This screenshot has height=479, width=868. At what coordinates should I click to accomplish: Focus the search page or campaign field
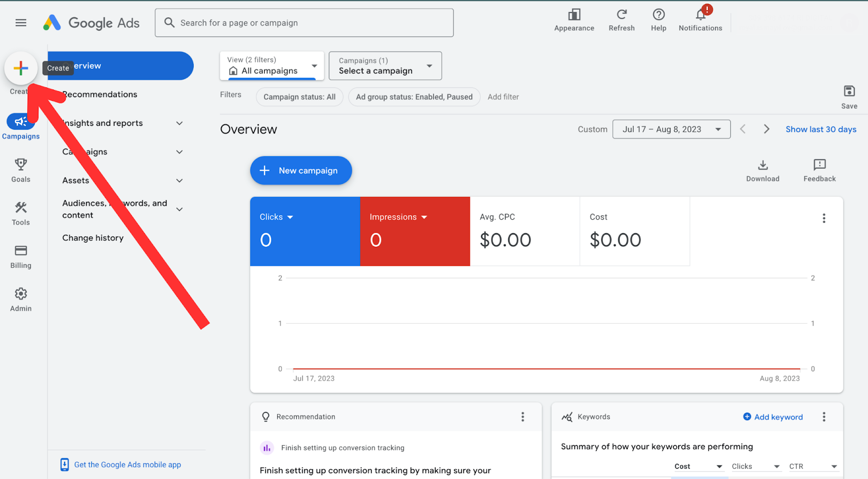[304, 23]
